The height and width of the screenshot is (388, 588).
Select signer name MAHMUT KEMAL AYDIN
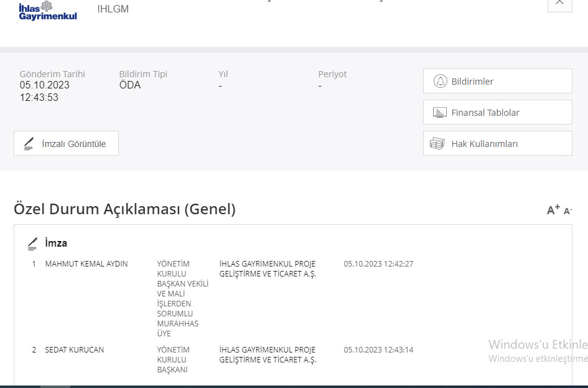click(86, 264)
